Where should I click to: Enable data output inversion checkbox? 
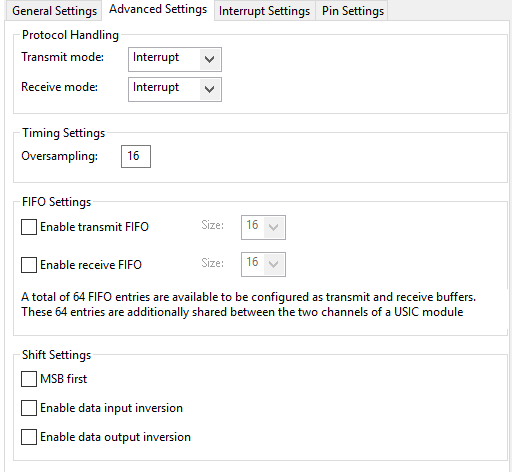point(29,437)
